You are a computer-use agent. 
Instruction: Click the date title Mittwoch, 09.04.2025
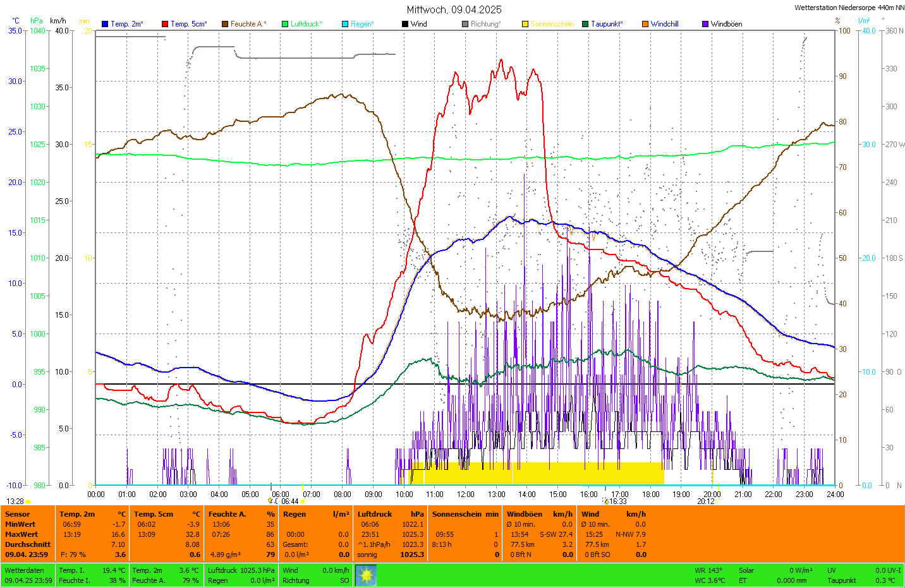click(454, 9)
